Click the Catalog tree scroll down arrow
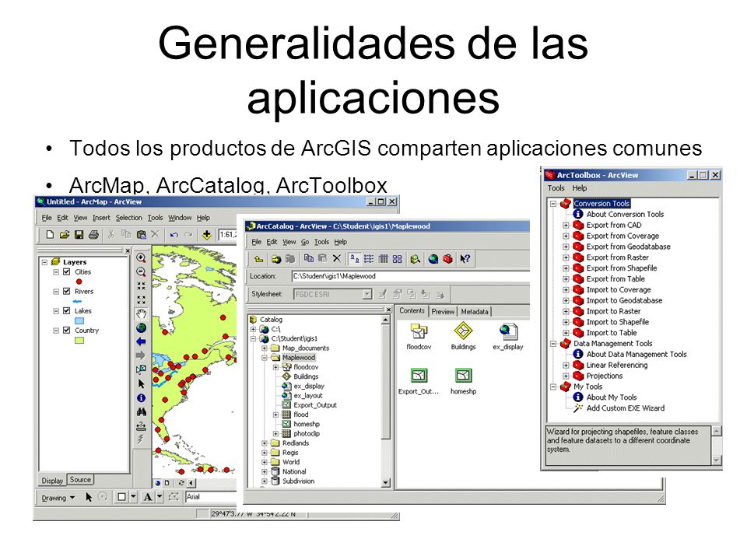The width and height of the screenshot is (747, 560). 386,483
